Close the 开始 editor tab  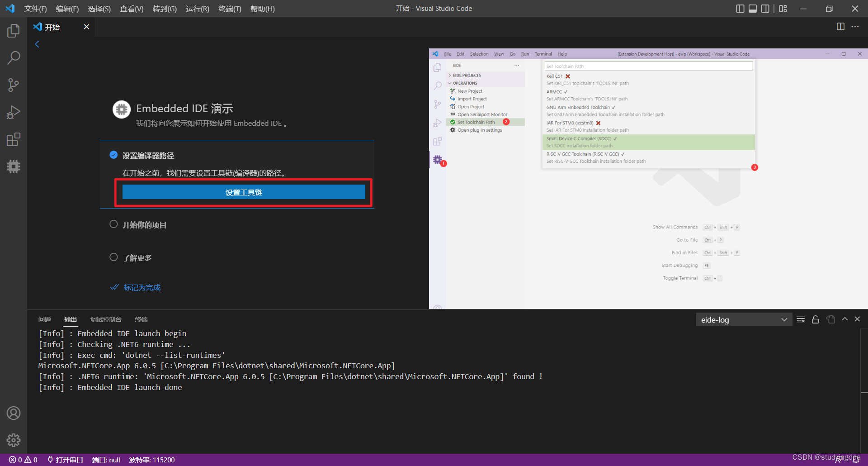coord(86,27)
